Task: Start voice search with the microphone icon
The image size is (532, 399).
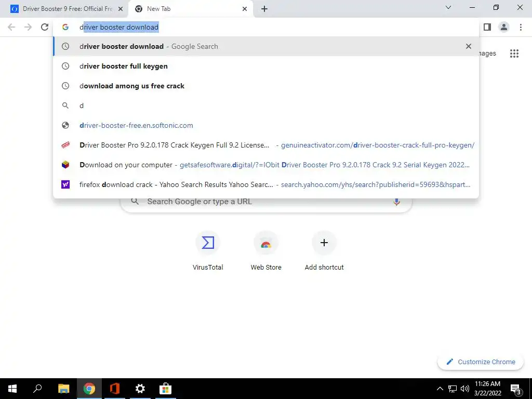Action: pyautogui.click(x=396, y=202)
